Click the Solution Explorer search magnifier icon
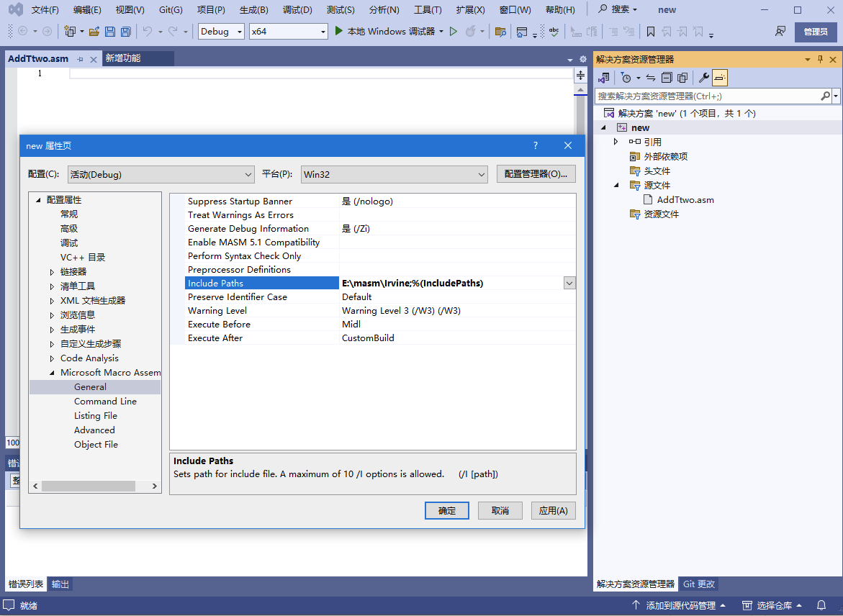Screen dimensions: 843x616 point(825,96)
